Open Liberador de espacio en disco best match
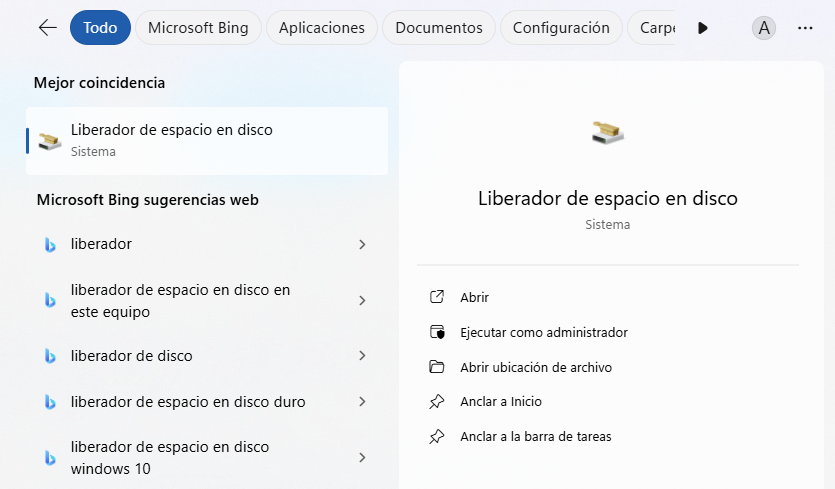This screenshot has height=489, width=835. pyautogui.click(x=207, y=141)
